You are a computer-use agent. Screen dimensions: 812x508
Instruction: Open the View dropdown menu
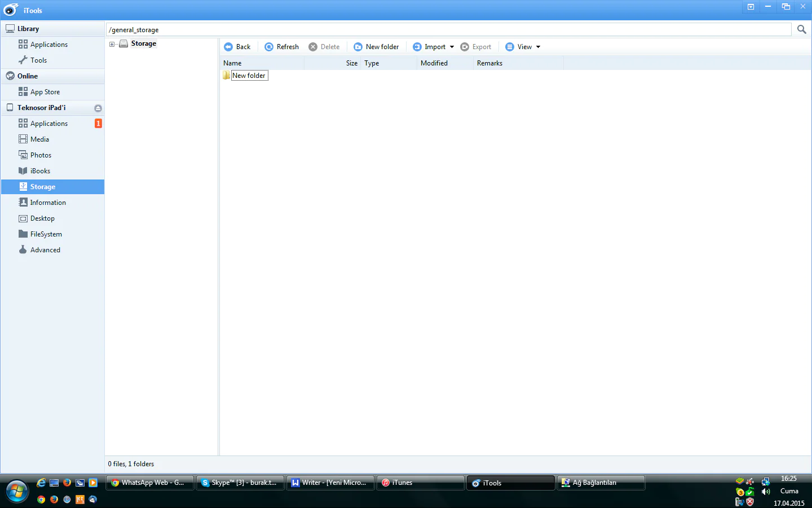click(538, 47)
